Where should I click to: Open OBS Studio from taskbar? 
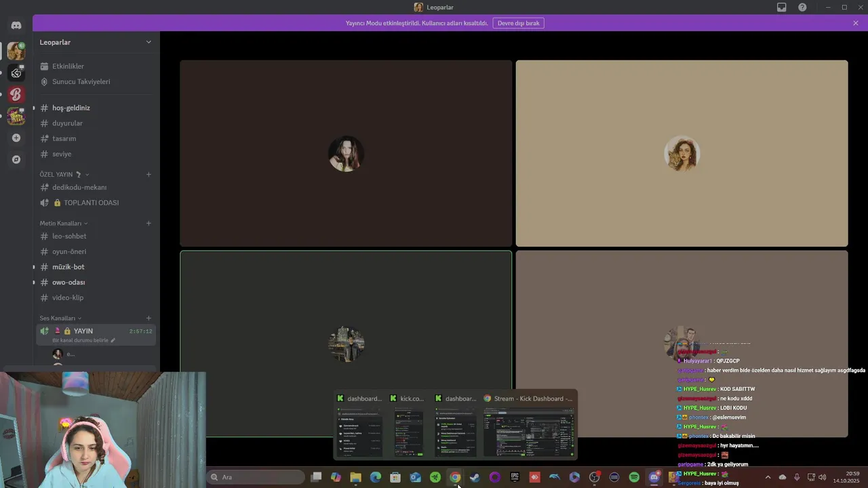point(595,477)
